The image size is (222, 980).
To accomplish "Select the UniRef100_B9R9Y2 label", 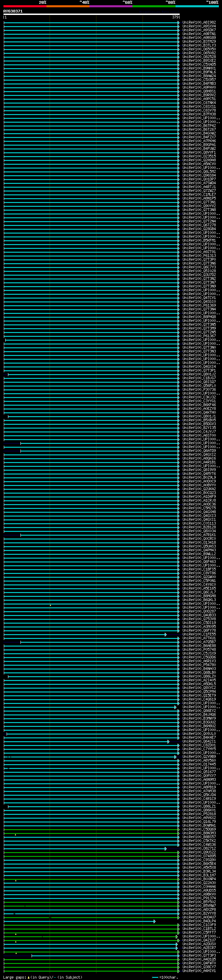I will 199,95.
